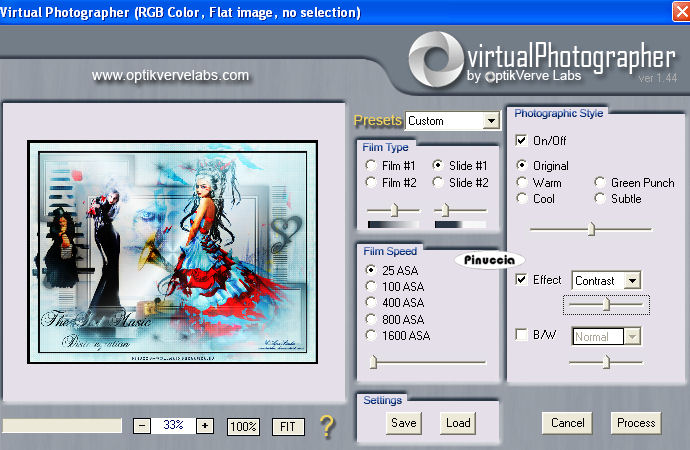Select the Film #1 radio button
Screen dimensions: 690x450
[x=371, y=165]
